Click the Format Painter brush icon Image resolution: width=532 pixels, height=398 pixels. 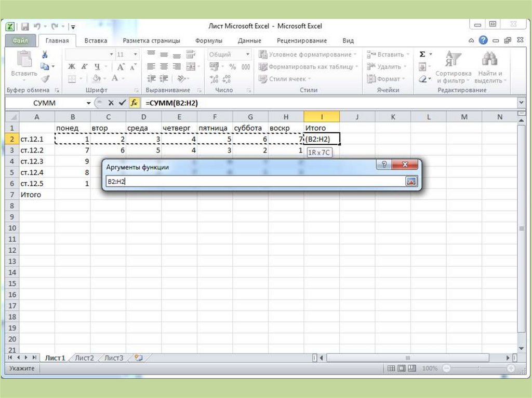(x=45, y=79)
